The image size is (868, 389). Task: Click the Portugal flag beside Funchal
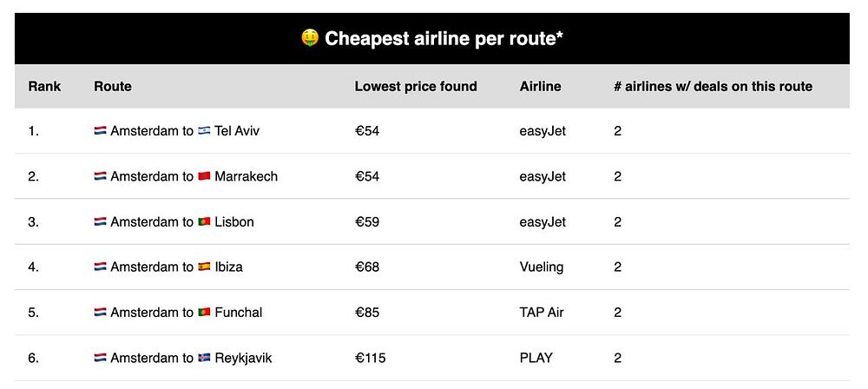204,312
